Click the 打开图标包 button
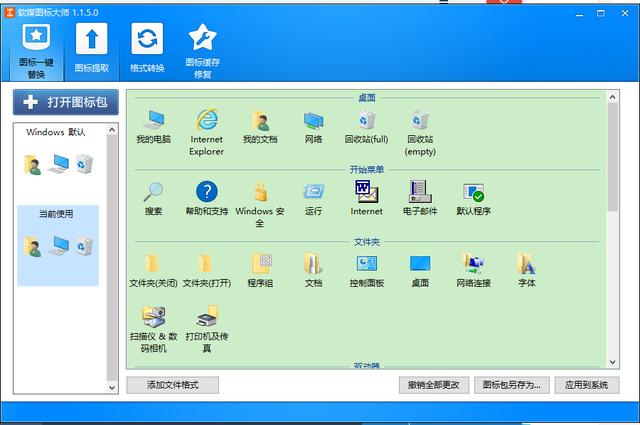640x425 pixels. (66, 102)
